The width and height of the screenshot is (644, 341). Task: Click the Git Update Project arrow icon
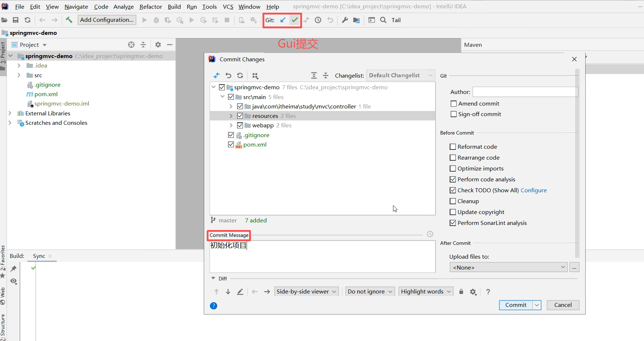[x=283, y=20]
